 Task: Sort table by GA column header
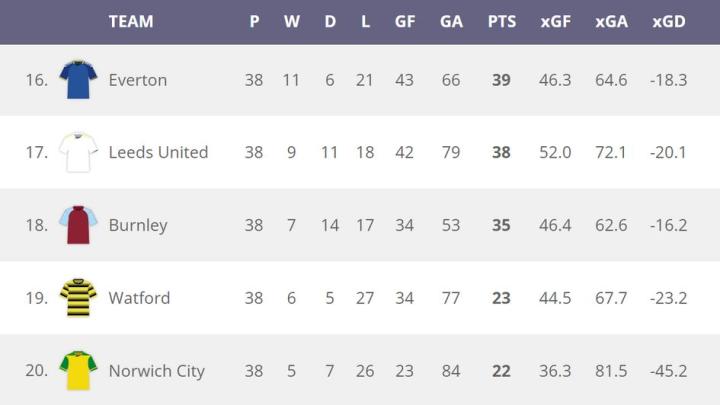coord(451,21)
